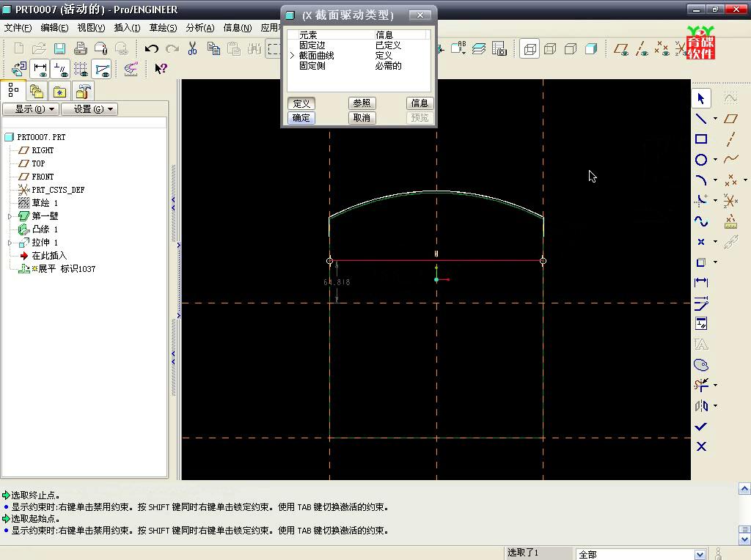Open the 草绘(S) menu
This screenshot has height=560, width=751.
pyautogui.click(x=163, y=28)
